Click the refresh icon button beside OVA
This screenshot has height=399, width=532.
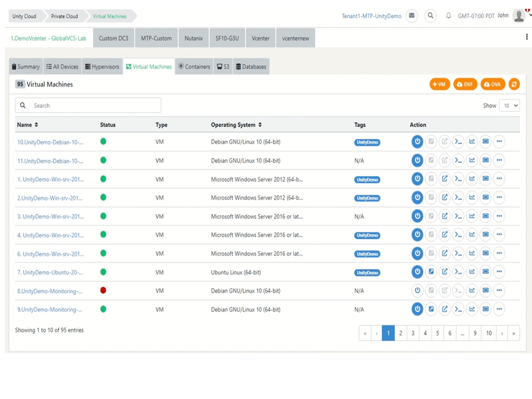coord(514,84)
